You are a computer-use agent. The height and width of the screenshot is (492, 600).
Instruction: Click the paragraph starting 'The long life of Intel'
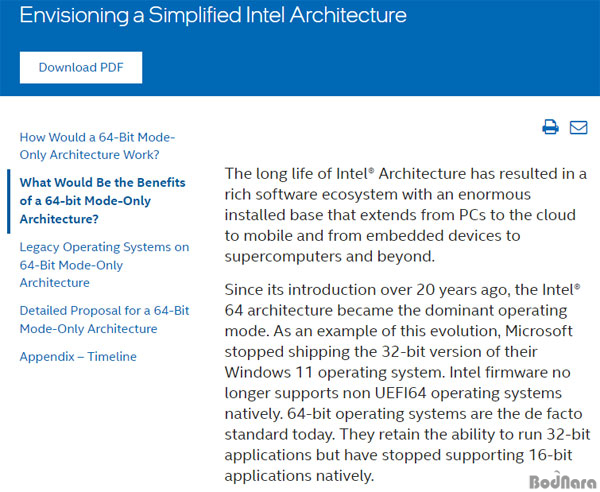(x=406, y=215)
